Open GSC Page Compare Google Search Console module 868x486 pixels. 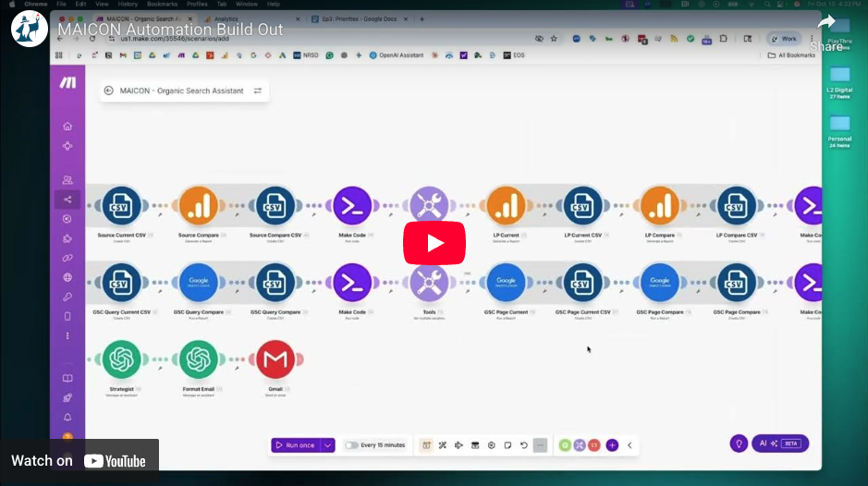[x=660, y=283]
